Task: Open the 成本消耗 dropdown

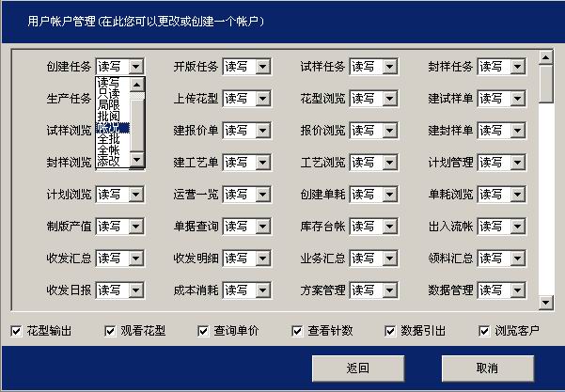Action: (263, 290)
